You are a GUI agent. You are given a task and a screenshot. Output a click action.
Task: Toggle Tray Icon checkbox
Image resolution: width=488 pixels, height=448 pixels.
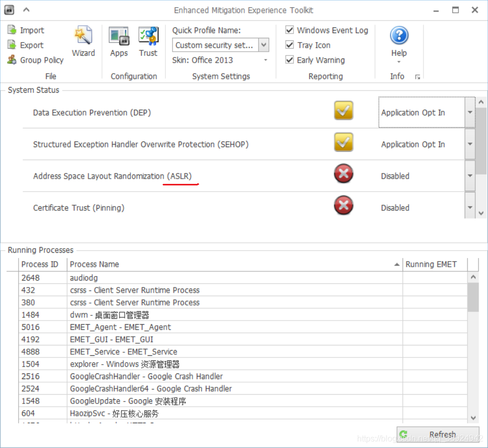point(289,45)
